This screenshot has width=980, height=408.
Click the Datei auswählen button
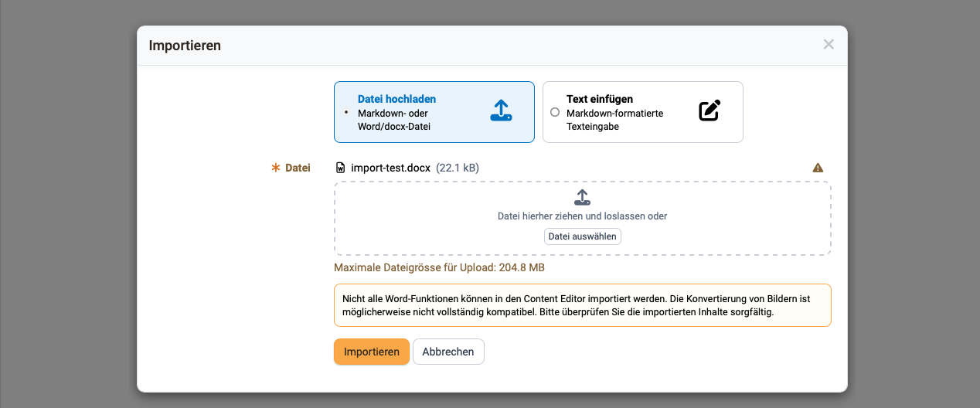tap(583, 236)
